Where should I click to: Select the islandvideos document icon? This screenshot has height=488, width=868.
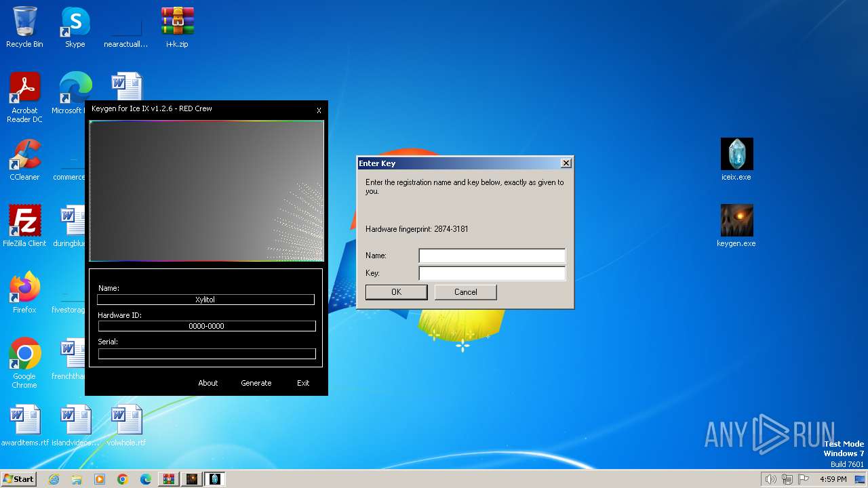75,426
